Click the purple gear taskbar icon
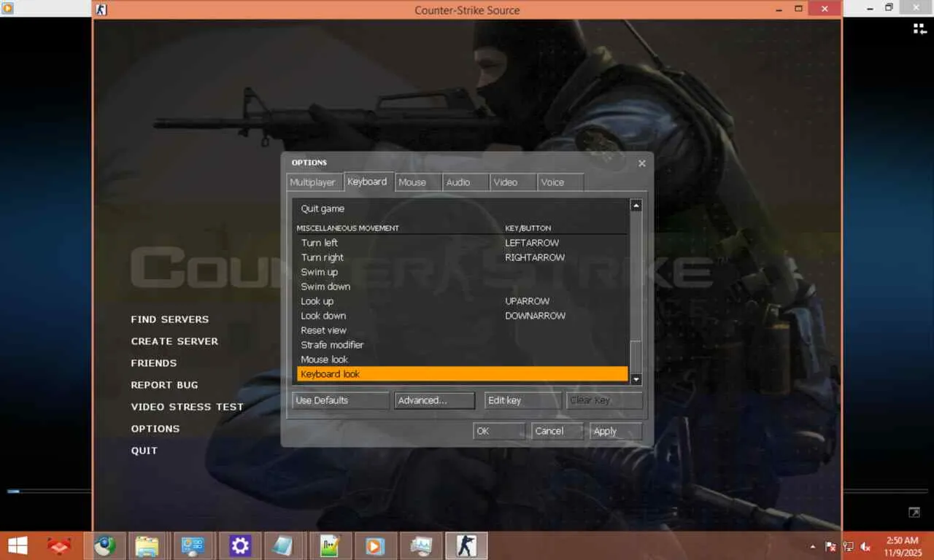The width and height of the screenshot is (934, 560). pos(240,545)
